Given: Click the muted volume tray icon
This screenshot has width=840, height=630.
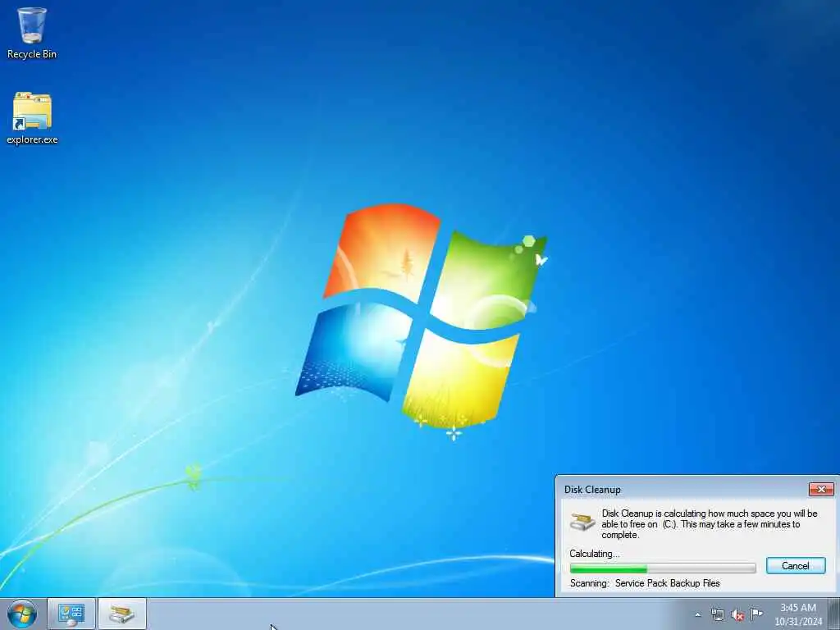Looking at the screenshot, I should tap(737, 614).
